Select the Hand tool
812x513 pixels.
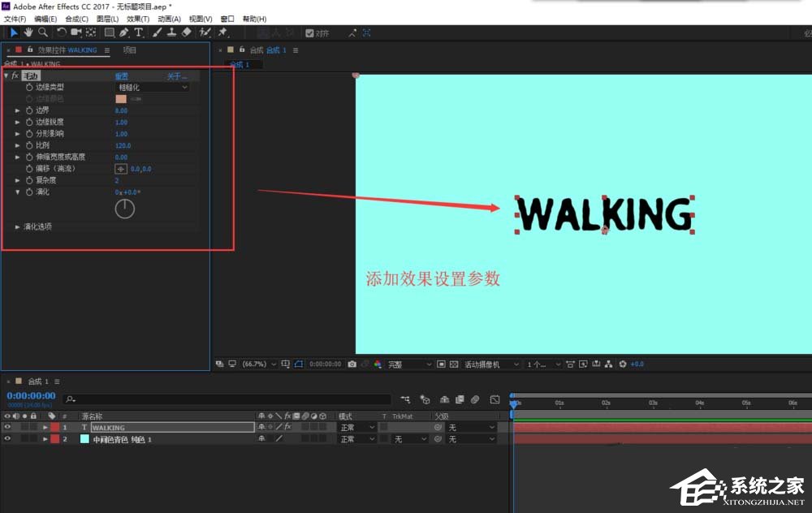28,32
